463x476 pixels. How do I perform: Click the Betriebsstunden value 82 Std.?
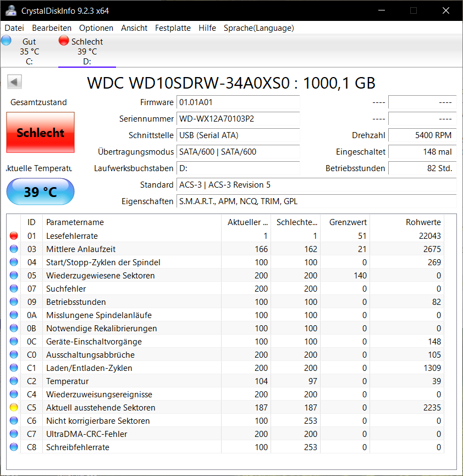coord(422,168)
